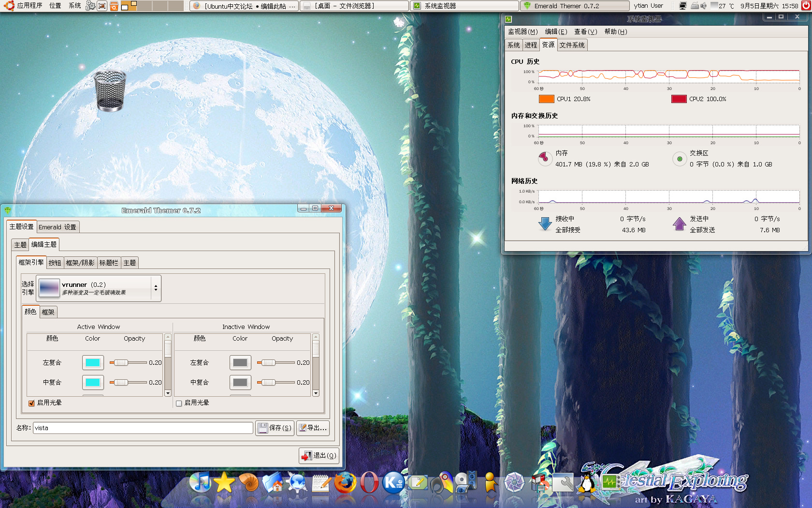
Task: Click Inactive Window 中复合 opacity slider
Action: click(275, 382)
